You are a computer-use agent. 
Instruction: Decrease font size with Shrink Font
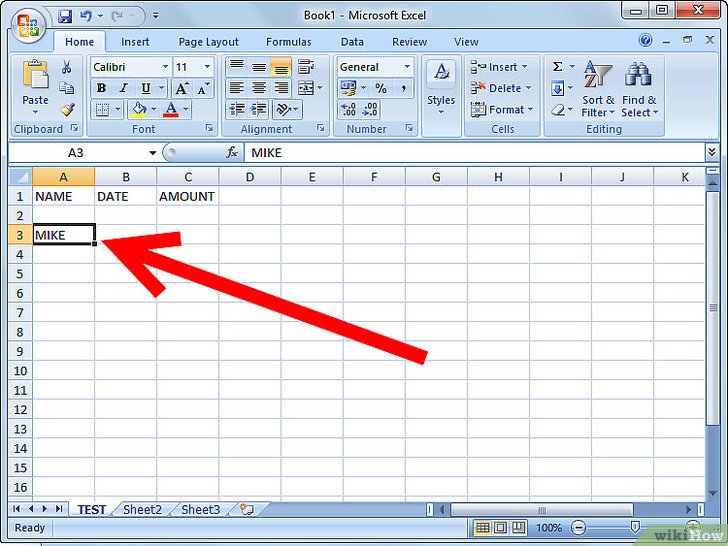203,88
